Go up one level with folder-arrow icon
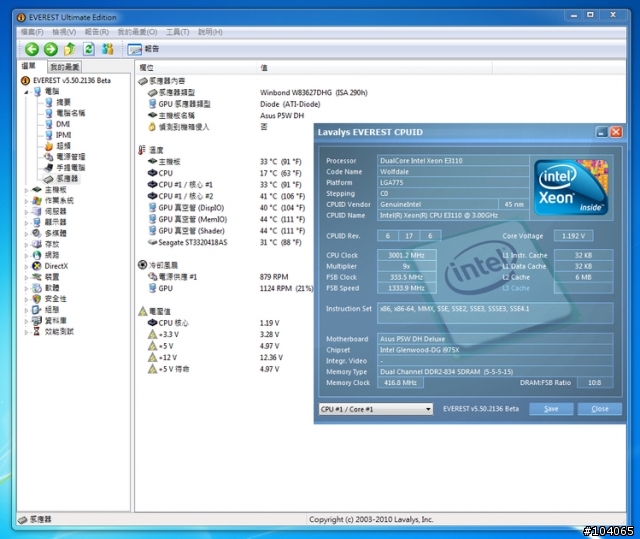The image size is (640, 539). [x=70, y=49]
